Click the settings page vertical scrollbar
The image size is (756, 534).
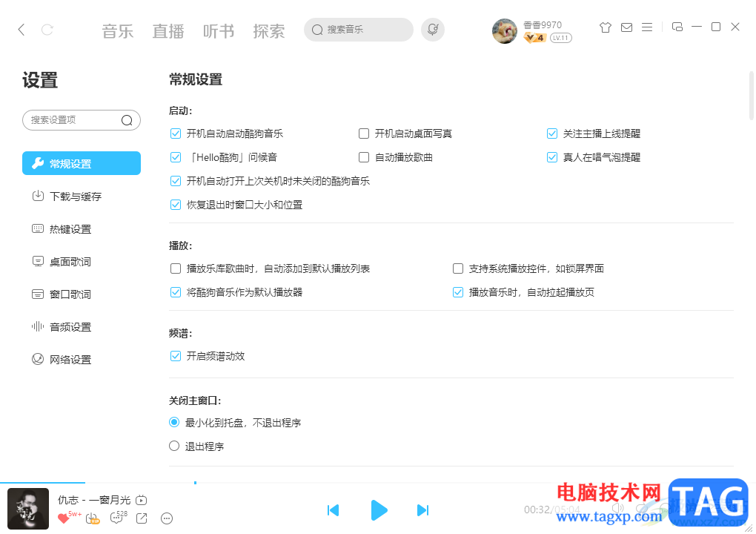[x=751, y=96]
